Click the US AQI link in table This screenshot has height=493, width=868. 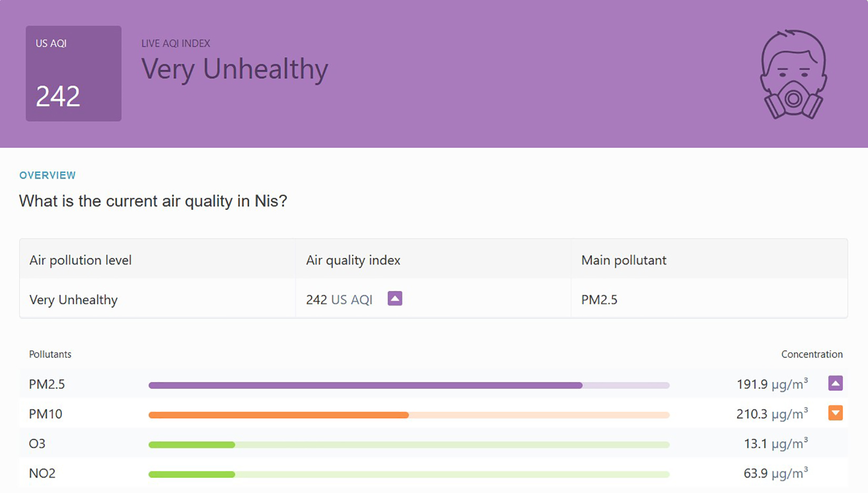point(351,300)
